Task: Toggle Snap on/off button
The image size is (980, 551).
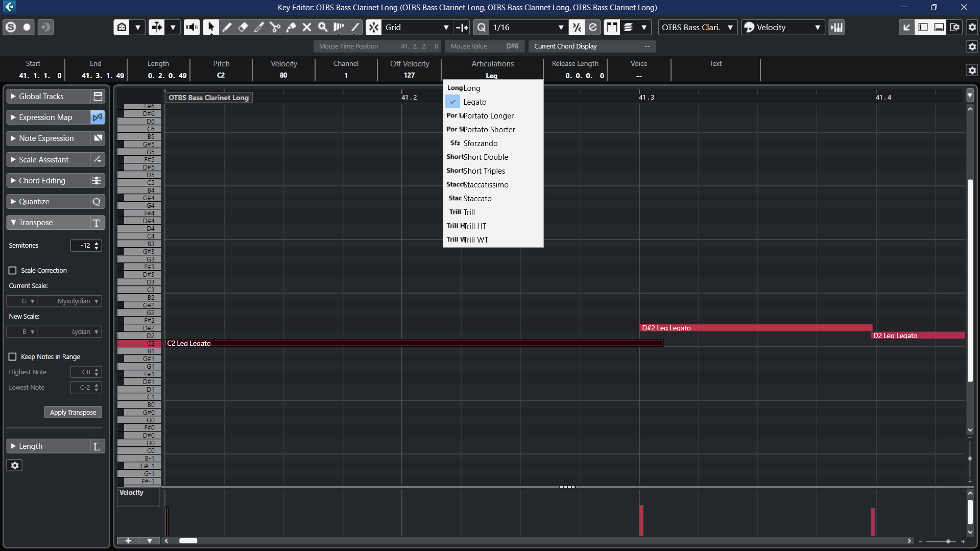Action: [374, 28]
